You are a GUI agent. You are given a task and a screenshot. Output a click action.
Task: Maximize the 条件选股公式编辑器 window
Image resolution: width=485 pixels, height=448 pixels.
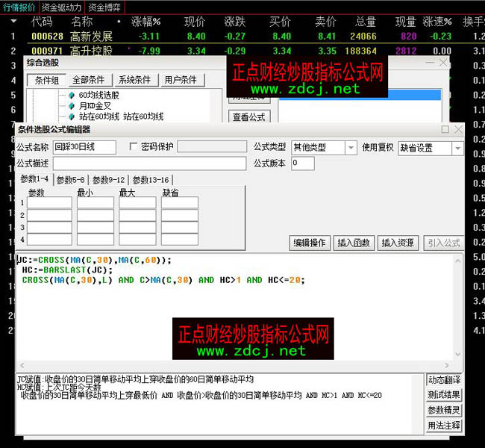(x=445, y=129)
